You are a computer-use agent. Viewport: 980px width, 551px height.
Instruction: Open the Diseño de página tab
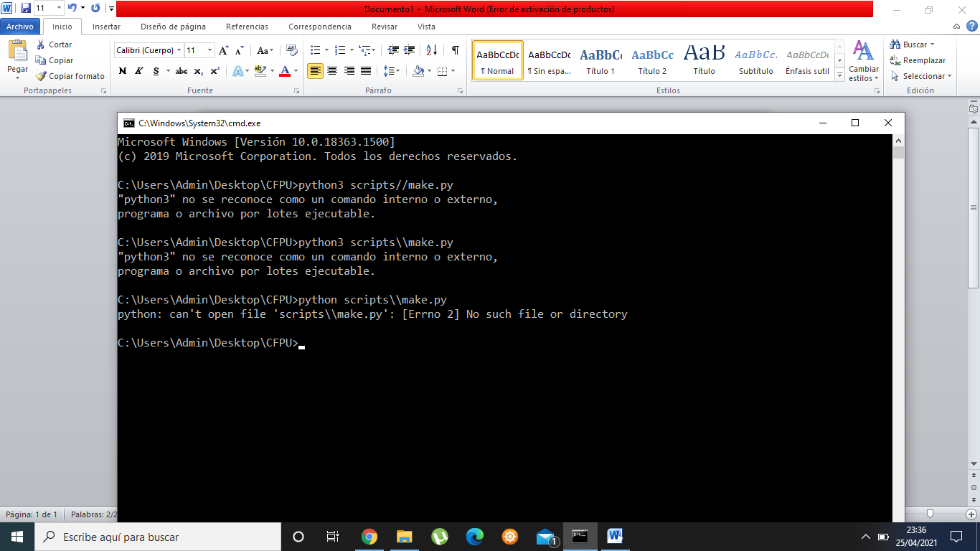[173, 27]
